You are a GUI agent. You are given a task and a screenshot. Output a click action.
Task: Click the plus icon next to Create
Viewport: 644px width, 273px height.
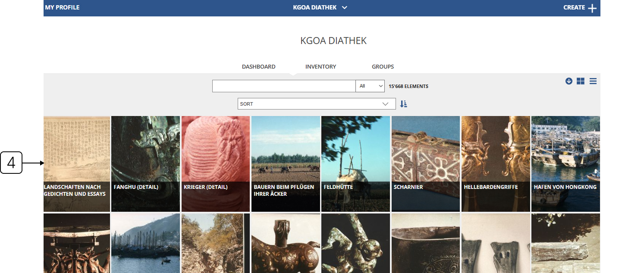point(592,8)
